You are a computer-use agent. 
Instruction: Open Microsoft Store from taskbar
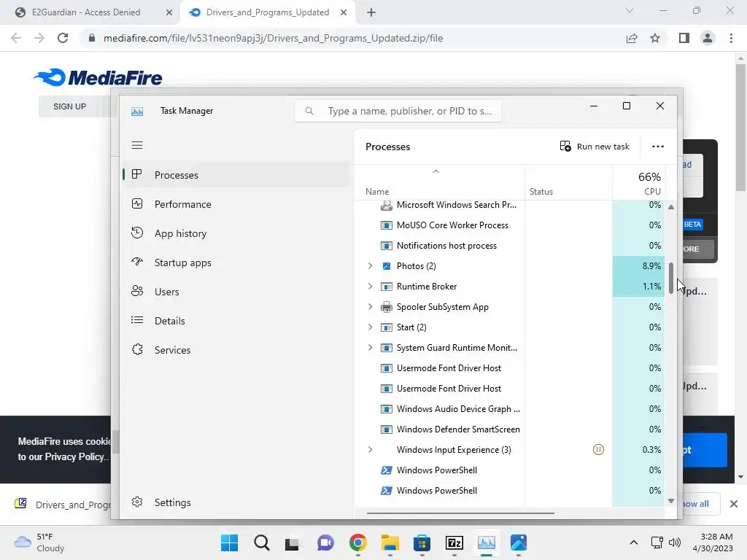pyautogui.click(x=422, y=542)
